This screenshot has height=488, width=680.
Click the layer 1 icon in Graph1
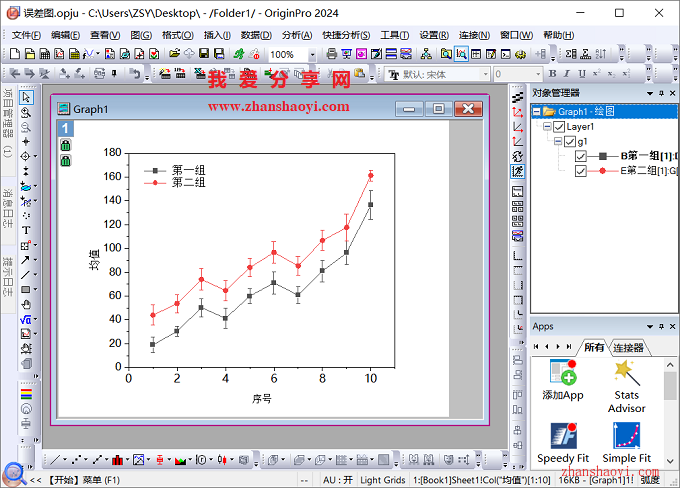click(x=65, y=128)
